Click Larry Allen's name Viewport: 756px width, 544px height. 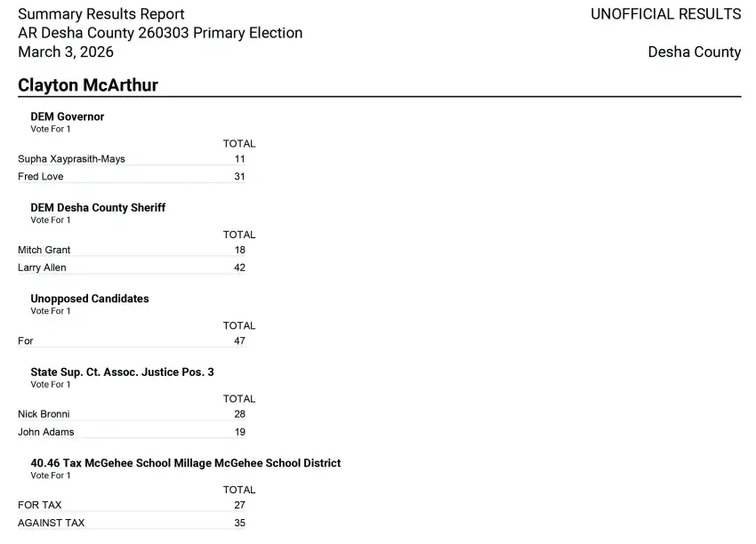pos(42,268)
